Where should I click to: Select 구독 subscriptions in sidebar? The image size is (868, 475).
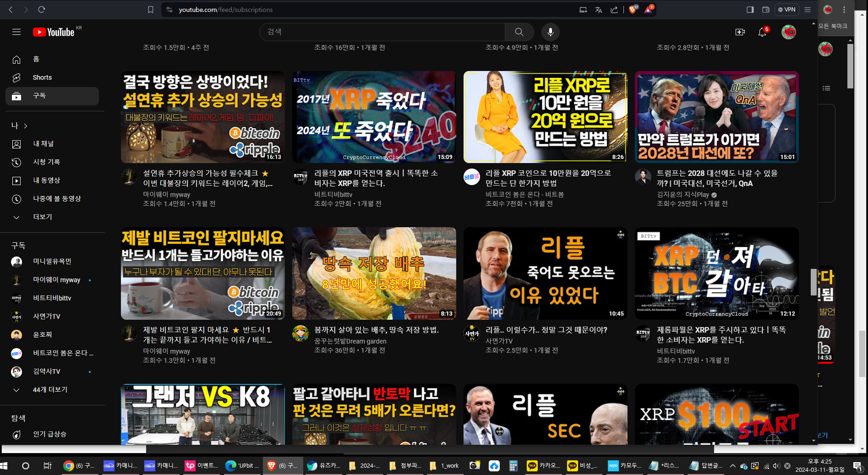[x=52, y=96]
